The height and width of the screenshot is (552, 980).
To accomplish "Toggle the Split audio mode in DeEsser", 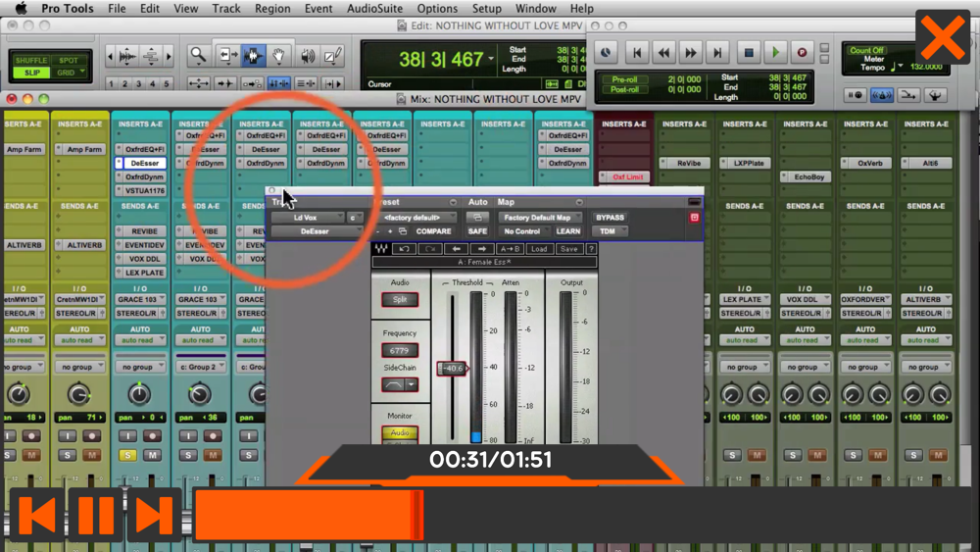I will (x=400, y=299).
